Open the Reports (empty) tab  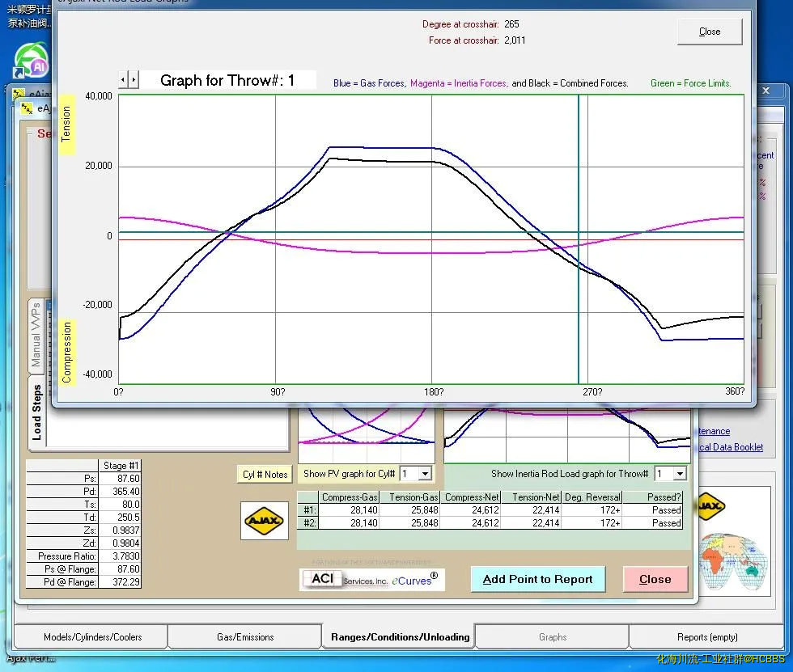tap(706, 637)
